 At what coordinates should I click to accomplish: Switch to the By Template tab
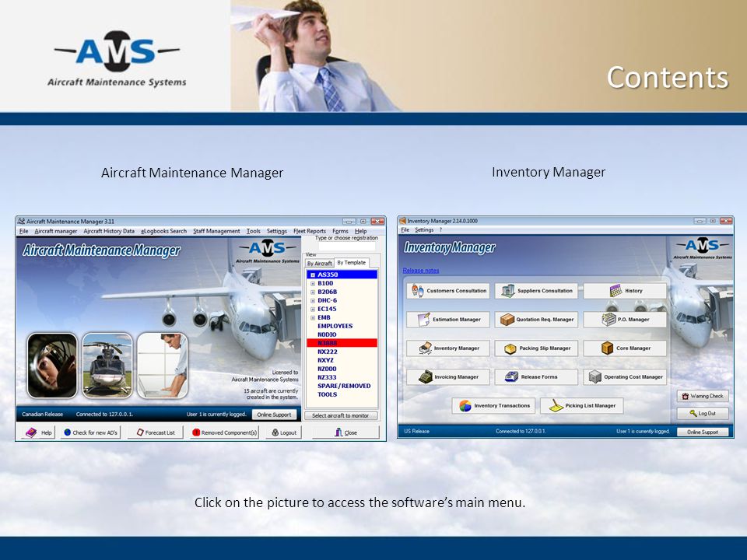pos(352,262)
